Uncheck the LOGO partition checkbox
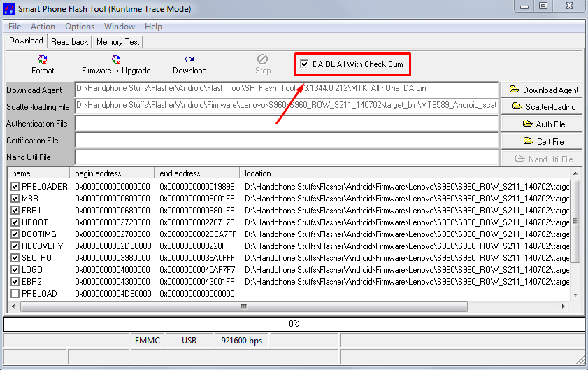This screenshot has width=588, height=370. 15,270
